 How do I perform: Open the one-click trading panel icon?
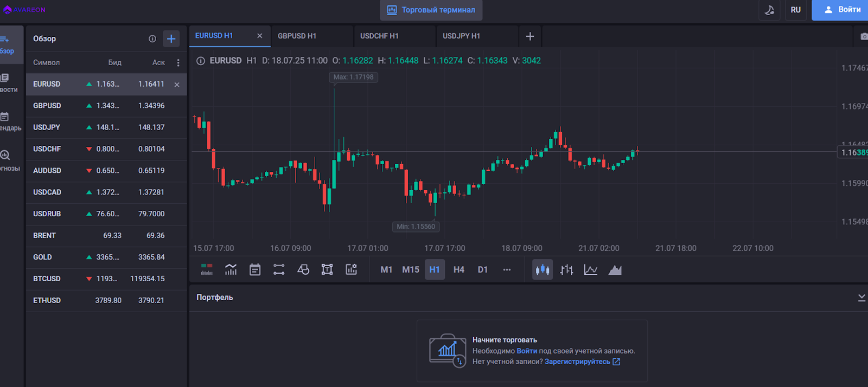click(207, 269)
